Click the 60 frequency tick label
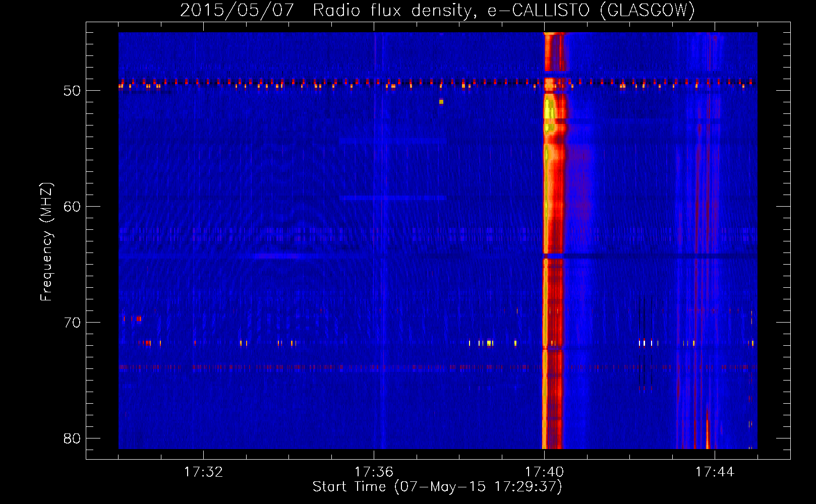The height and width of the screenshot is (504, 816). pos(72,207)
